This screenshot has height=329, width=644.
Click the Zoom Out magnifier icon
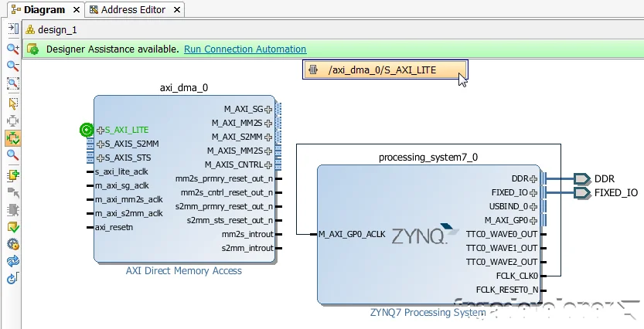click(13, 66)
